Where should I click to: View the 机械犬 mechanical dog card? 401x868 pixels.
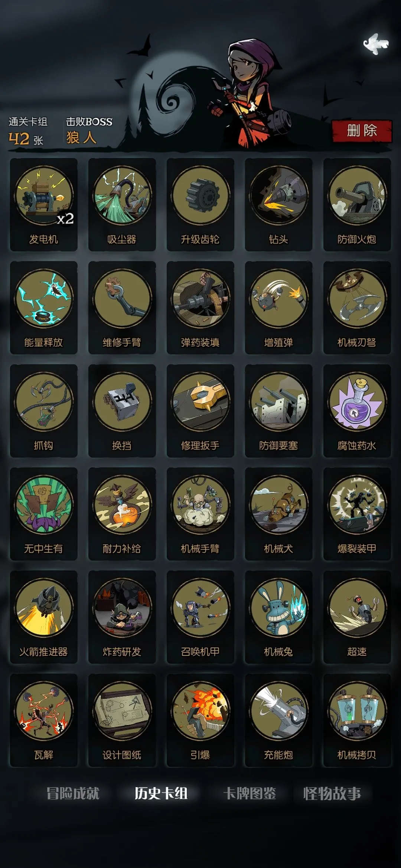tap(278, 514)
